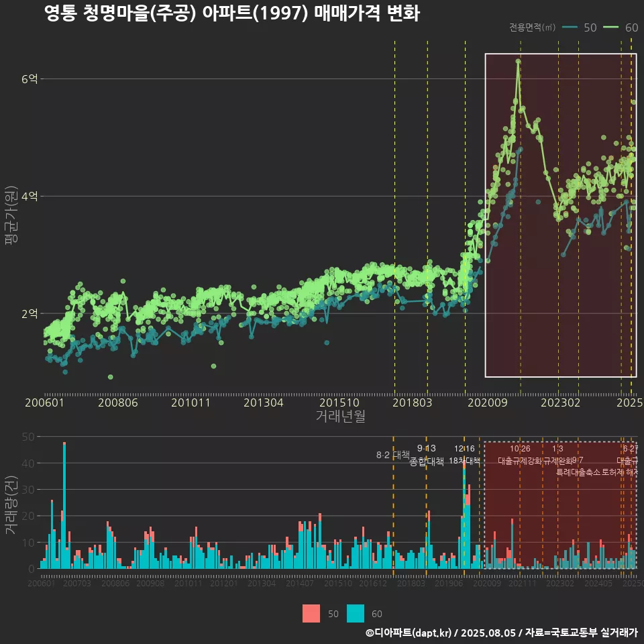Click the '10' tick on the volume y-axis
Screen dimensions: 644x644
coord(28,543)
